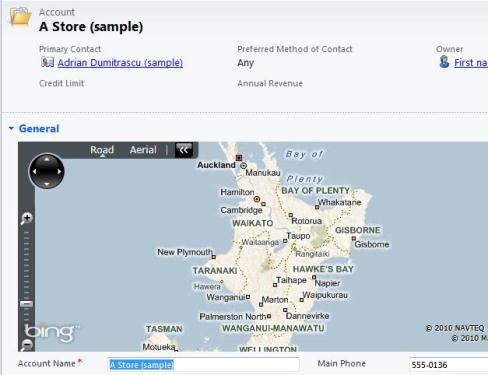
Task: Click the Taupo label on the map
Action: (298, 236)
